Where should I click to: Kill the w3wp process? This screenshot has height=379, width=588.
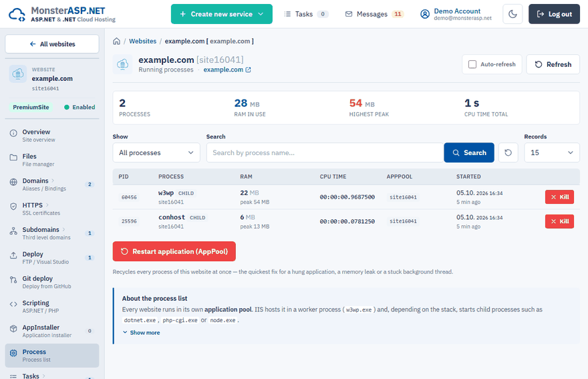tap(559, 197)
